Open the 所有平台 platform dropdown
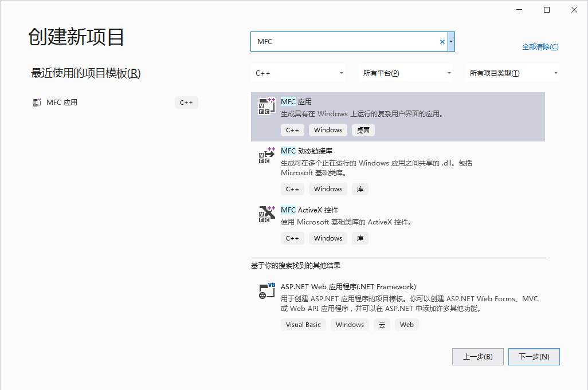The width and height of the screenshot is (588, 390). 406,73
